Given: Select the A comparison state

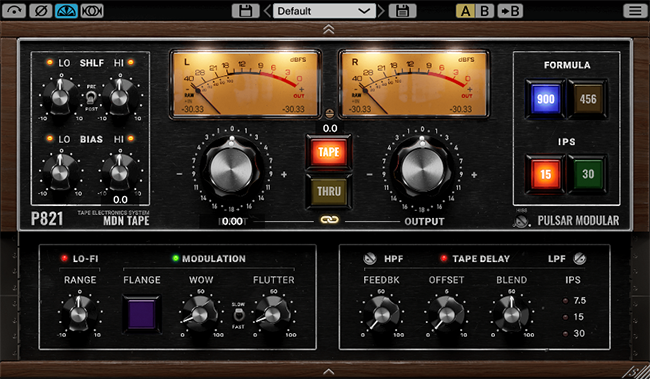Looking at the screenshot, I should 466,11.
